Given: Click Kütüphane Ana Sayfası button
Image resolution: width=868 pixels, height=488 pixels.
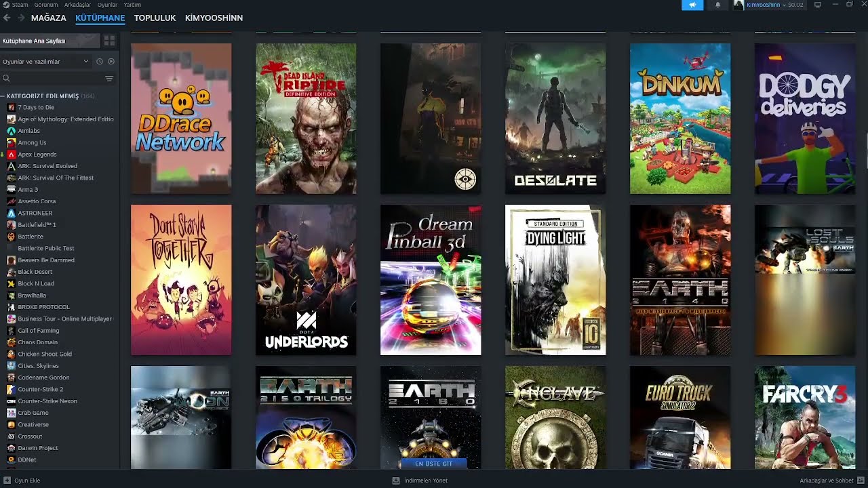Looking at the screenshot, I should tap(50, 41).
